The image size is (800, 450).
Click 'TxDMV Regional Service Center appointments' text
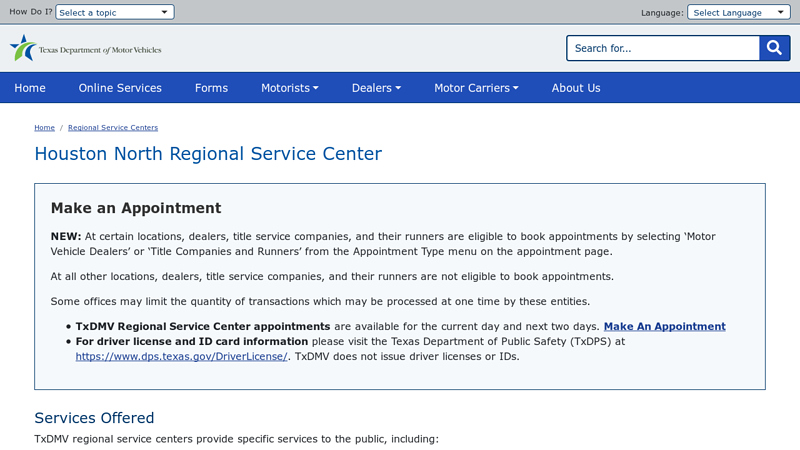[x=203, y=327]
